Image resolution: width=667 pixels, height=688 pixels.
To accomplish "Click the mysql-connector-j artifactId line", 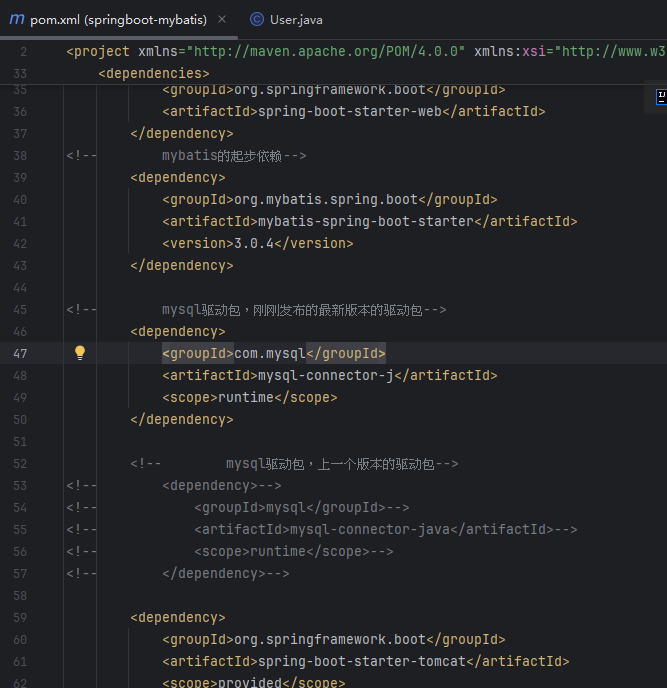I will tap(330, 376).
